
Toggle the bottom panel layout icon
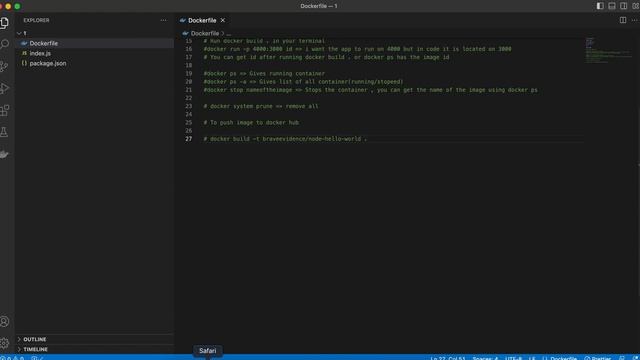pyautogui.click(x=612, y=6)
